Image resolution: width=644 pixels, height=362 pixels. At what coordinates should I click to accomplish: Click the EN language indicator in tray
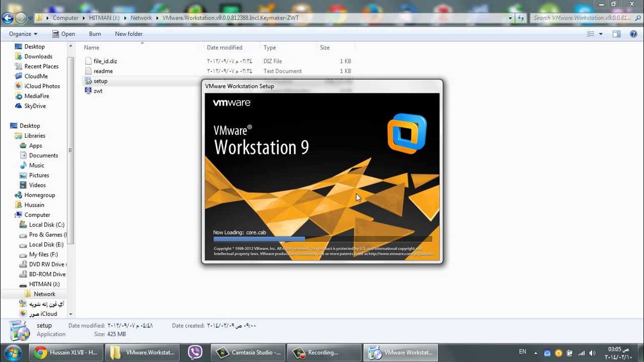click(522, 352)
